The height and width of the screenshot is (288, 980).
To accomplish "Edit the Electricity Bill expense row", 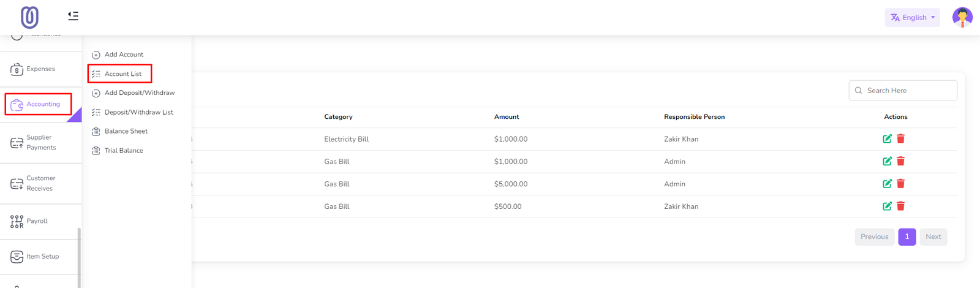I will tap(887, 139).
